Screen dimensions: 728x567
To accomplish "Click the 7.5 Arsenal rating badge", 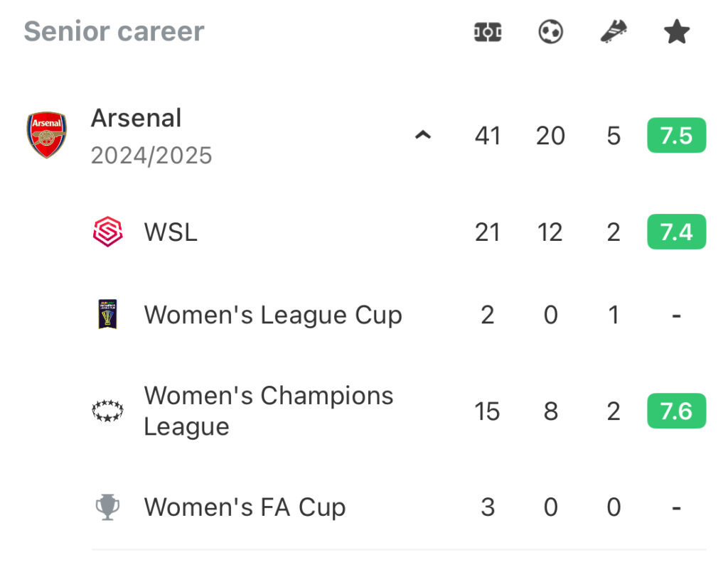I will [x=677, y=136].
